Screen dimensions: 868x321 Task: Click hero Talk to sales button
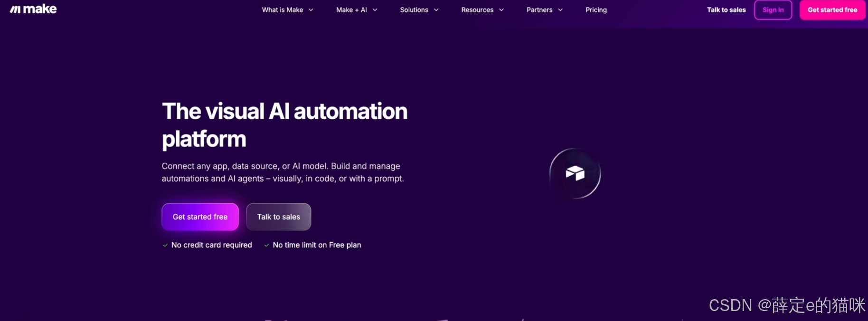click(x=279, y=217)
